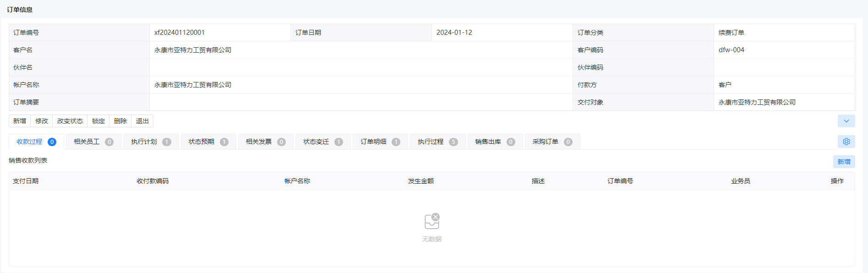Image resolution: width=868 pixels, height=273 pixels.
Task: Click customer name value in 客户名 row
Action: [193, 50]
